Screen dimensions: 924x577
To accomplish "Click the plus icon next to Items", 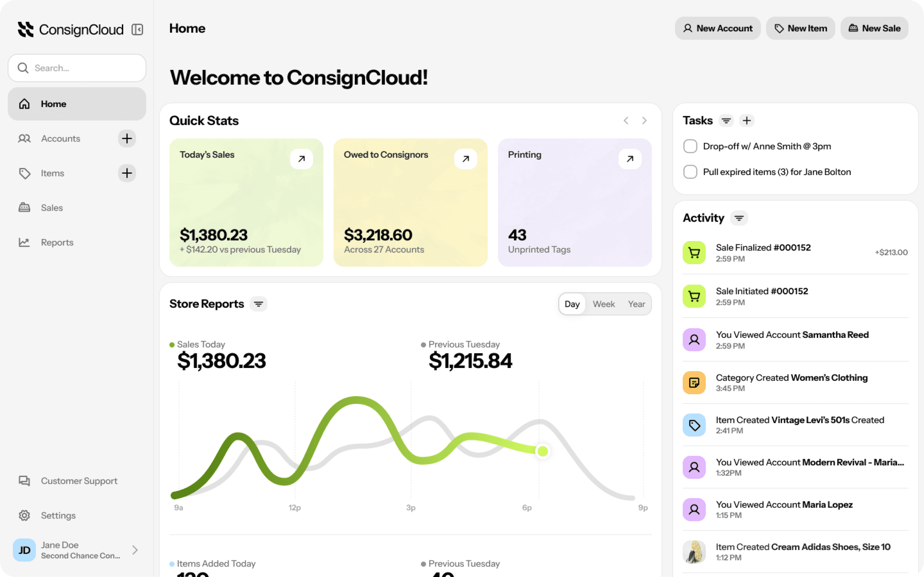I will [127, 173].
